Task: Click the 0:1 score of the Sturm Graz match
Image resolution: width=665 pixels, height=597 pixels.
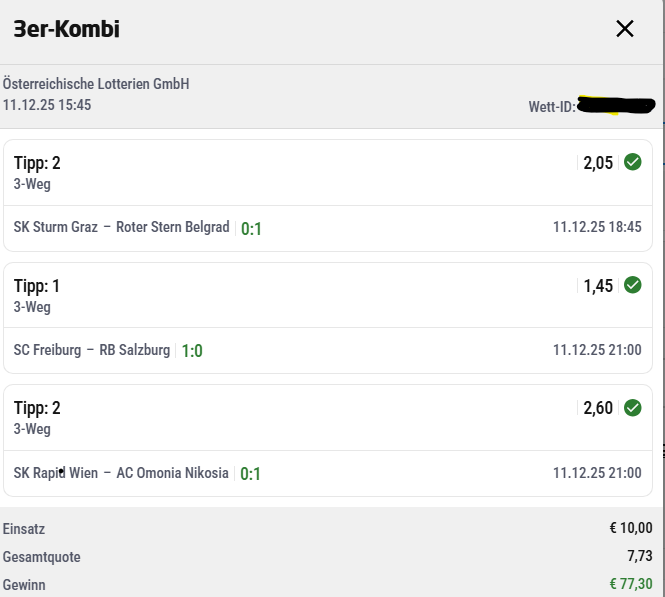Action: [x=251, y=228]
